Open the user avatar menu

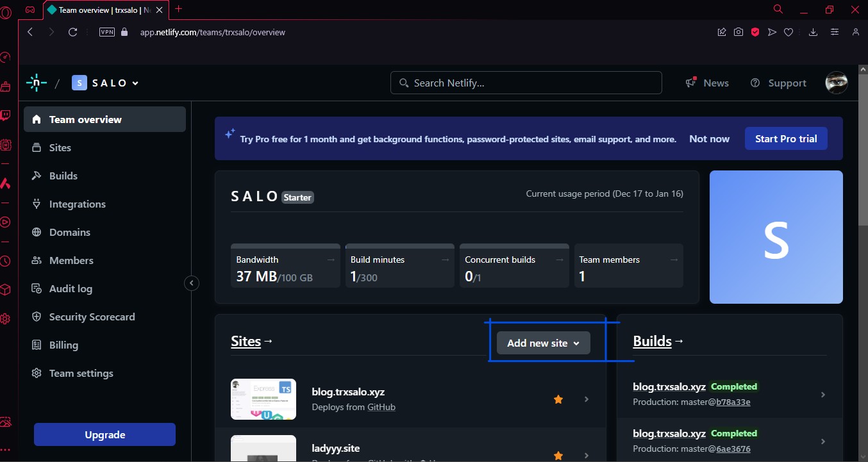[837, 83]
